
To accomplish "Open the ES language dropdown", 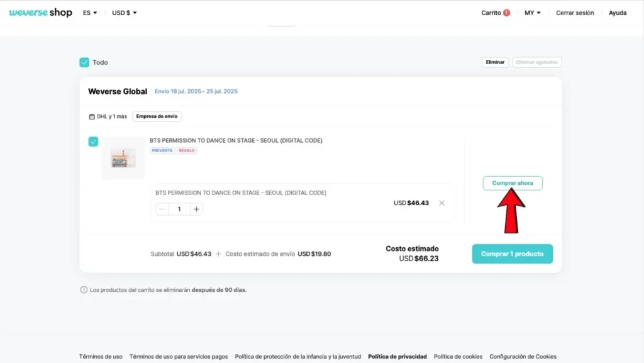I will pos(90,13).
